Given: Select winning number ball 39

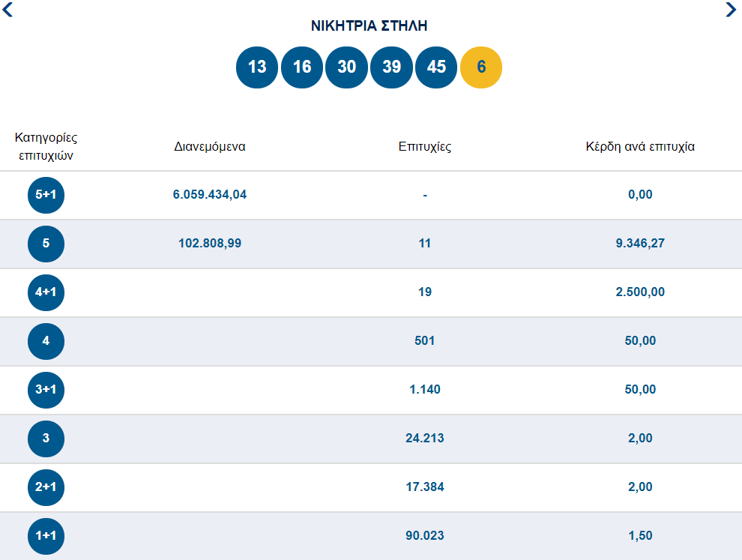Looking at the screenshot, I should coord(391,67).
